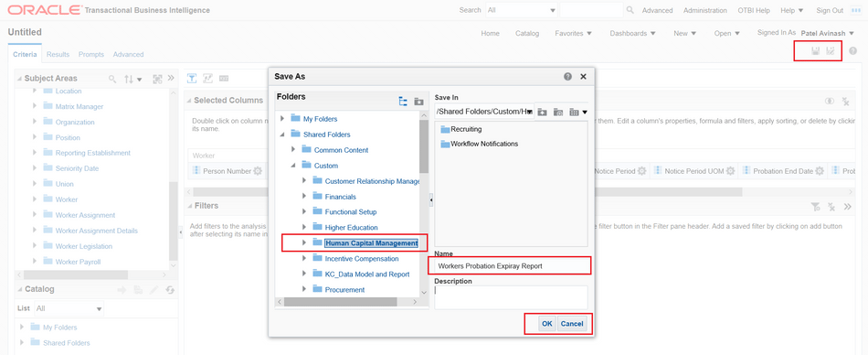Click the search magnifier icon in header
The height and width of the screenshot is (355, 868).
630,10
